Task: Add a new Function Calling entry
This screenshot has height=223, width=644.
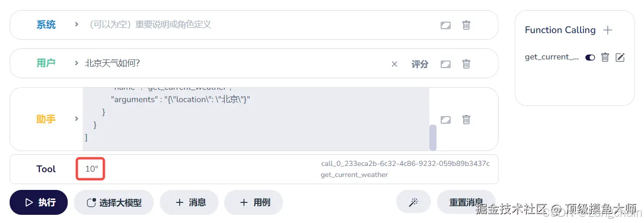Action: click(608, 30)
